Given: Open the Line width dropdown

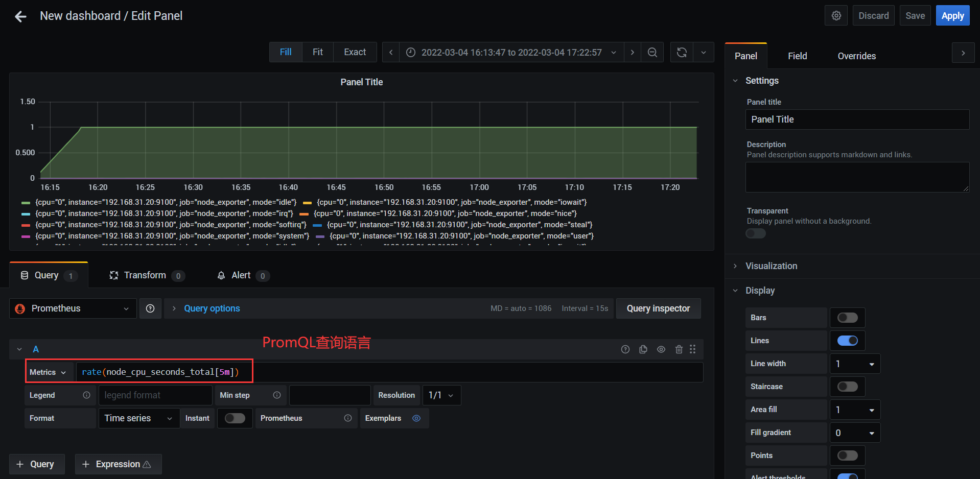Looking at the screenshot, I should click(x=855, y=364).
